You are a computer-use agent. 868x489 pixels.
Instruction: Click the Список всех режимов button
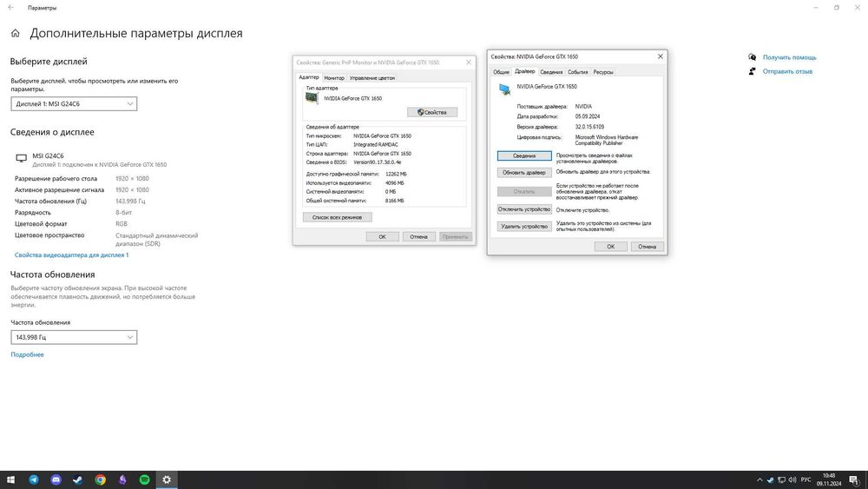click(x=337, y=217)
